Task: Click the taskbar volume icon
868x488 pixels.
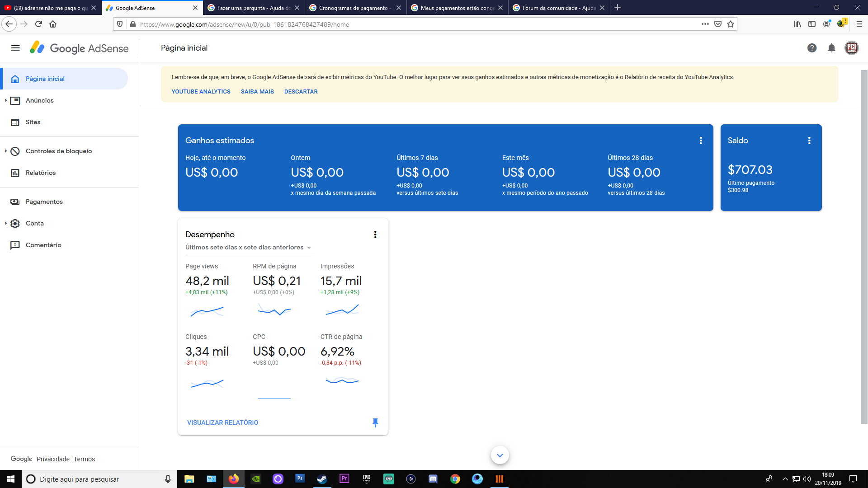Action: tap(807, 479)
